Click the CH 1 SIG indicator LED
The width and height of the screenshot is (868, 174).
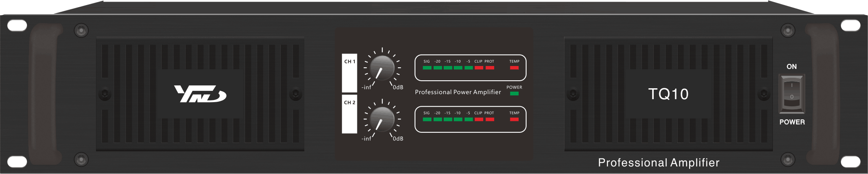pos(427,68)
